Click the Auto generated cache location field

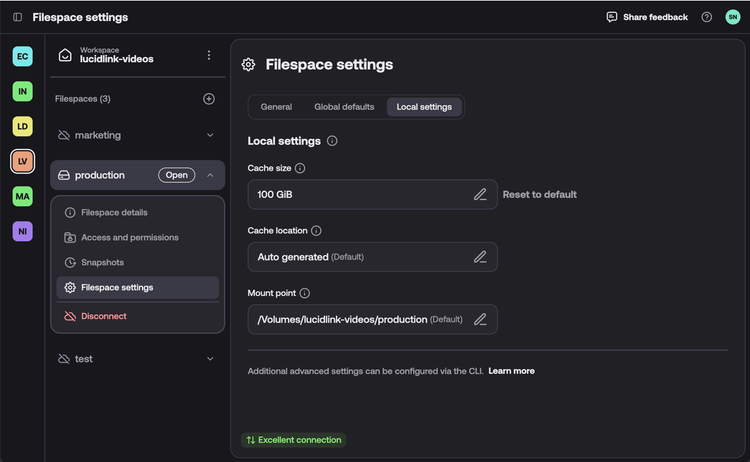coord(373,257)
